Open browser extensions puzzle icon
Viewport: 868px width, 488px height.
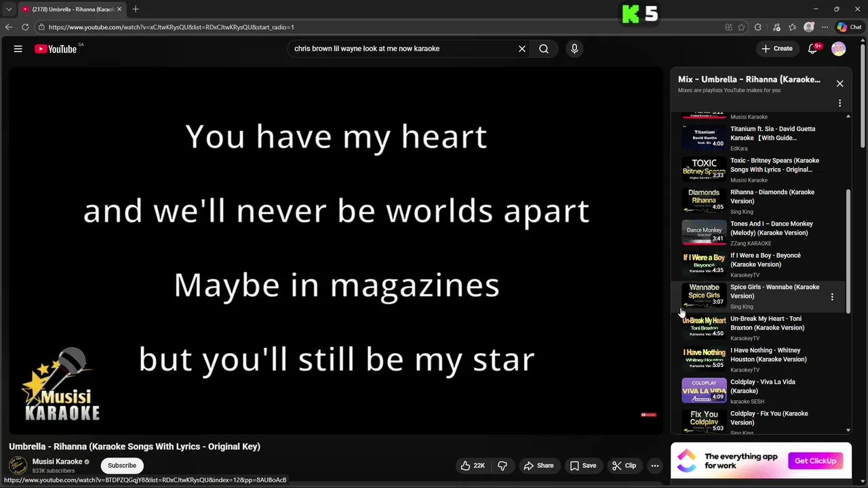(758, 27)
